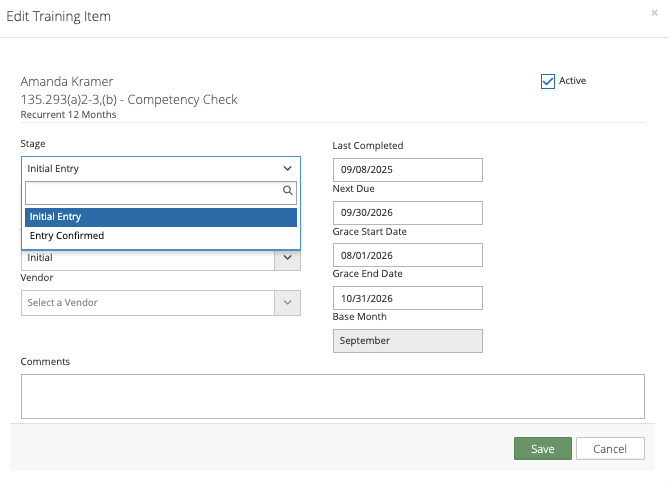Click the search magnifier icon in Stage dropdown

click(288, 190)
